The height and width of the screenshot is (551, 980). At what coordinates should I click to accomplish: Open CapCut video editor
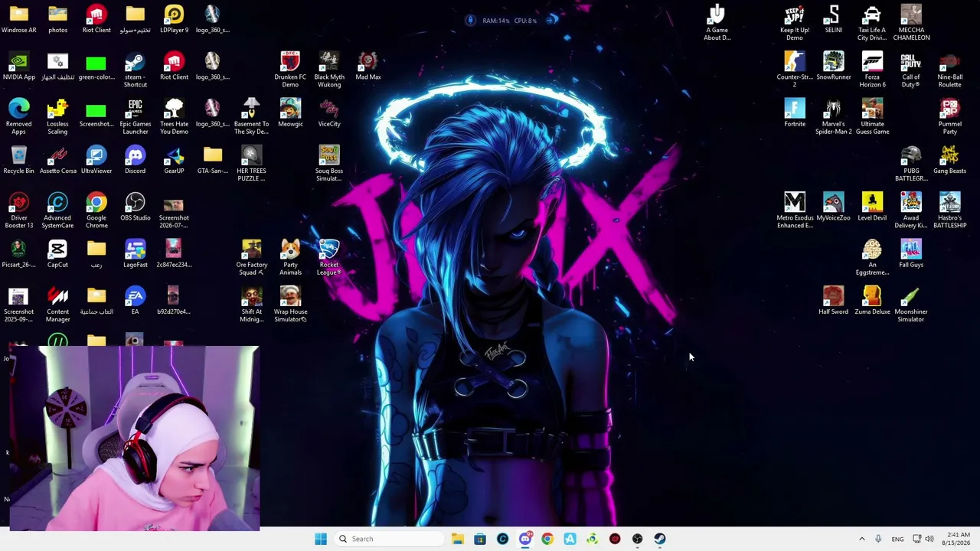coord(57,253)
